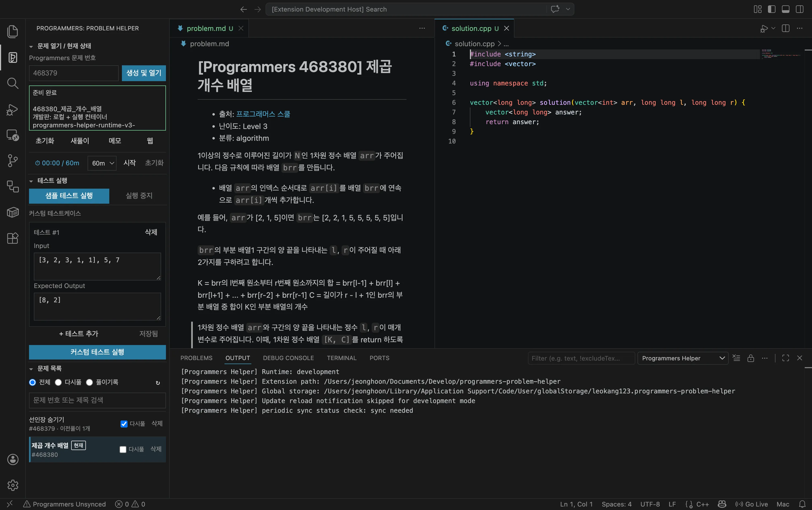This screenshot has height=510, width=812.
Task: Click the Programmers Unsynced status item
Action: [65, 504]
